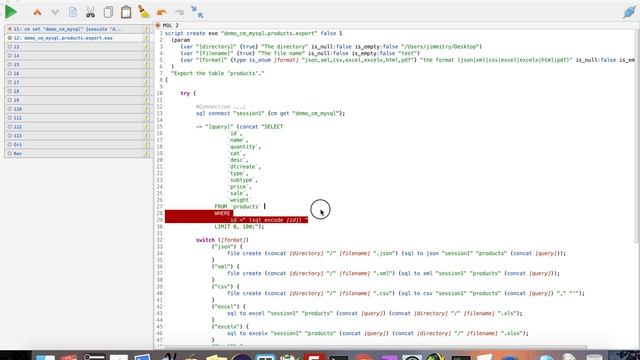Viewport: 640px width, 360px height.
Task: Click the ("json") case line
Action: point(227,247)
